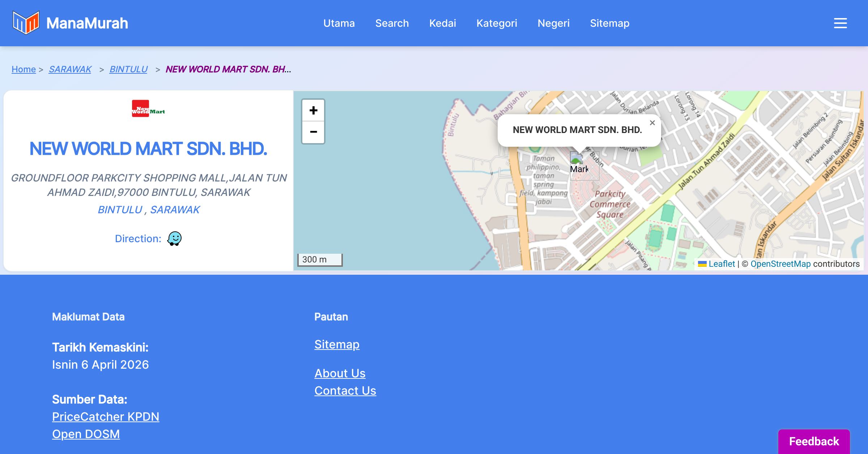Click the Leaflet attribution link
The width and height of the screenshot is (868, 454).
722,264
